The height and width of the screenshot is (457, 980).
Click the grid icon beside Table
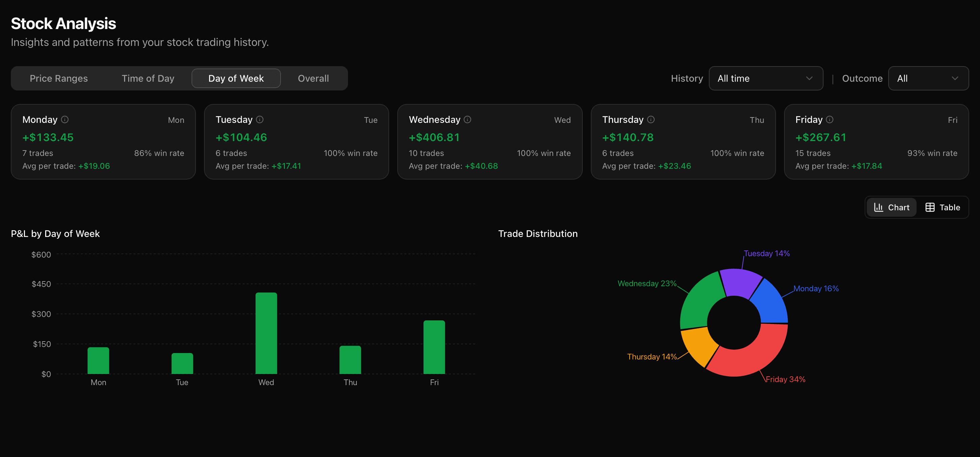tap(930, 207)
